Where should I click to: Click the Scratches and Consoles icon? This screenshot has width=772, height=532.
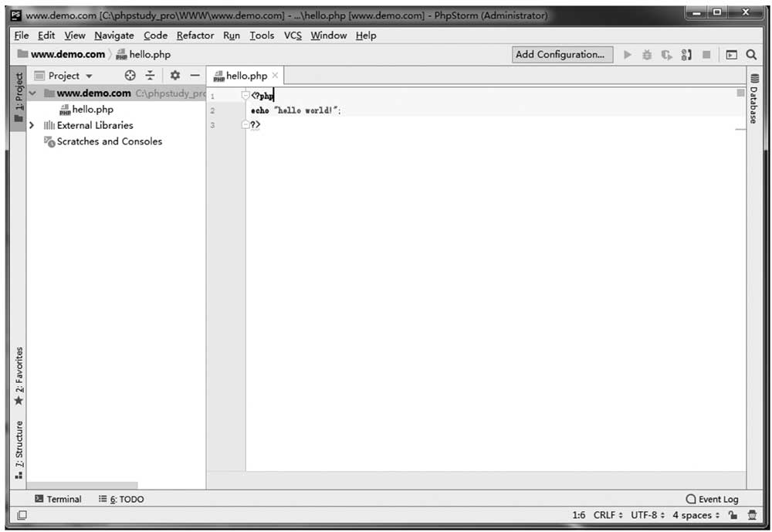(x=49, y=142)
